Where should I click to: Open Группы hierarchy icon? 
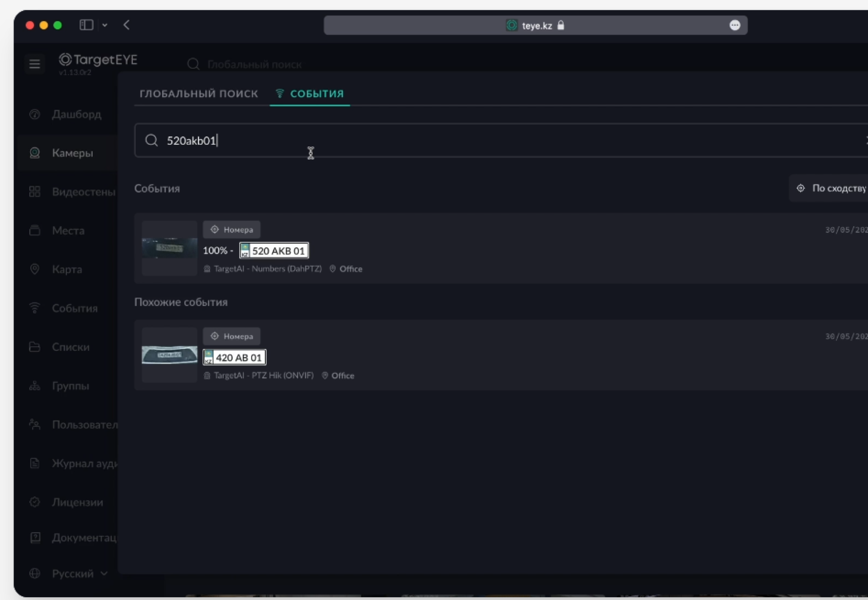click(35, 386)
